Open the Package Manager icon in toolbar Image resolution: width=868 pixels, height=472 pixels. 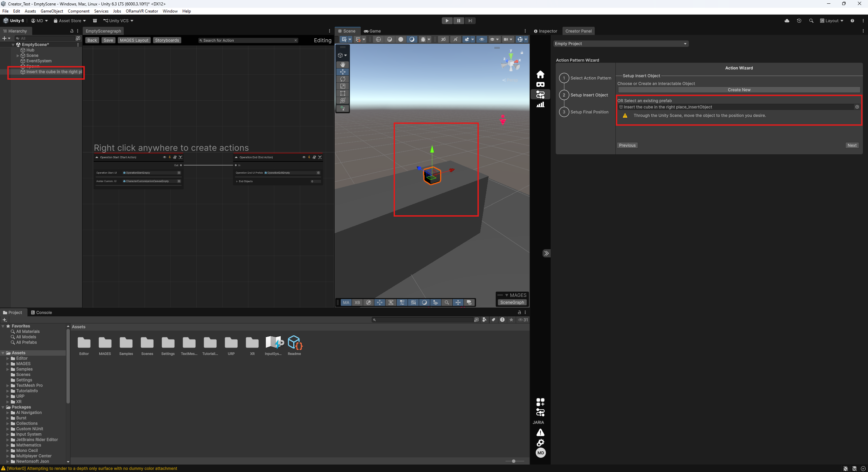tap(95, 21)
